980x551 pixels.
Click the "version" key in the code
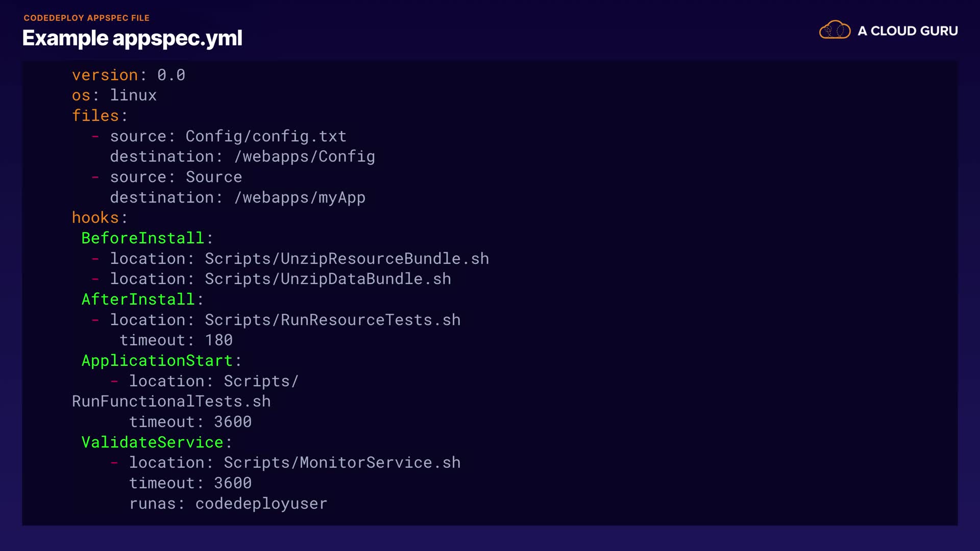105,75
